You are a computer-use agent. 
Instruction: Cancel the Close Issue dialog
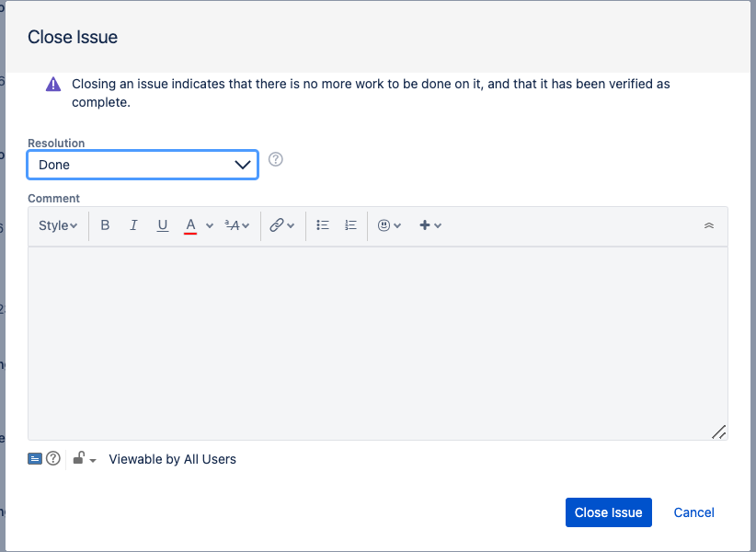pyautogui.click(x=693, y=512)
